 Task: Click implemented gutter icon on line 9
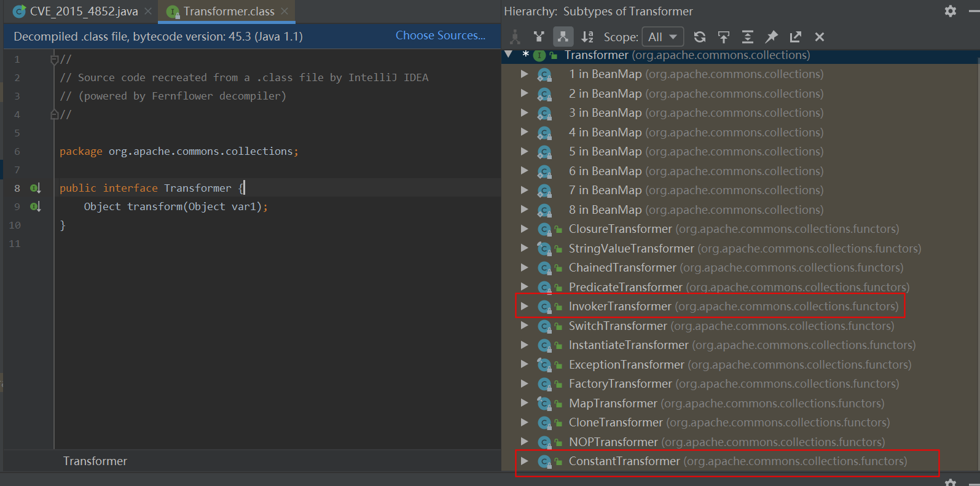(x=36, y=206)
